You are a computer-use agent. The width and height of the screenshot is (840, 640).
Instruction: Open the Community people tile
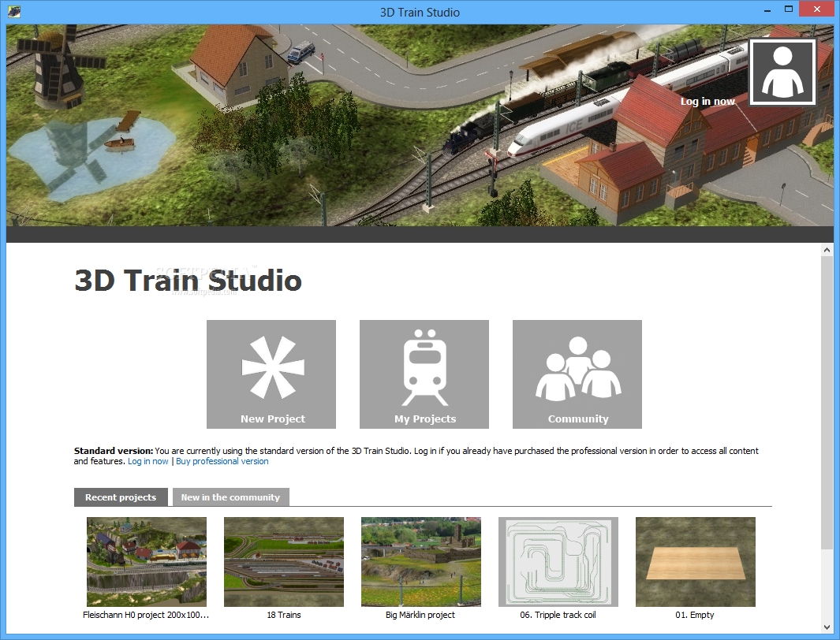coord(577,374)
